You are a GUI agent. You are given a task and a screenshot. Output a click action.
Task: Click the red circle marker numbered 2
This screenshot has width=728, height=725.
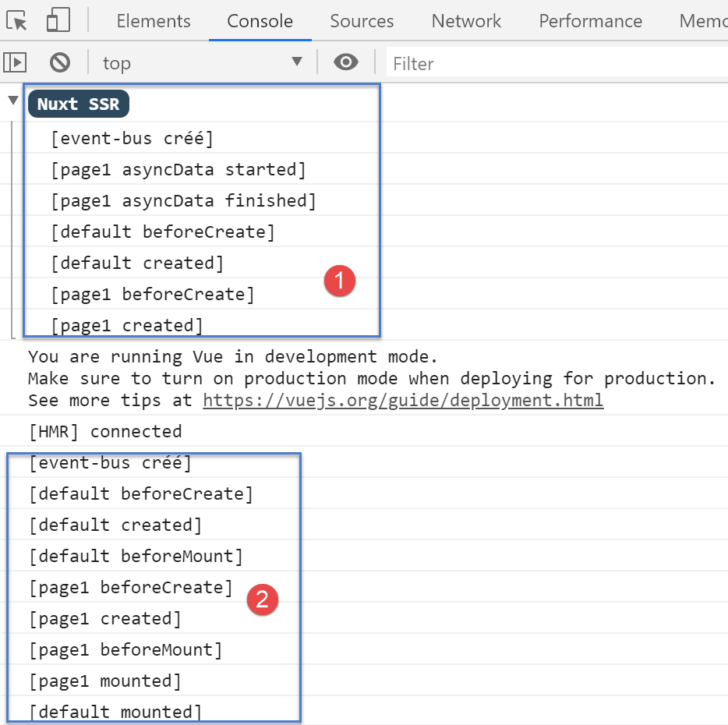tap(262, 599)
